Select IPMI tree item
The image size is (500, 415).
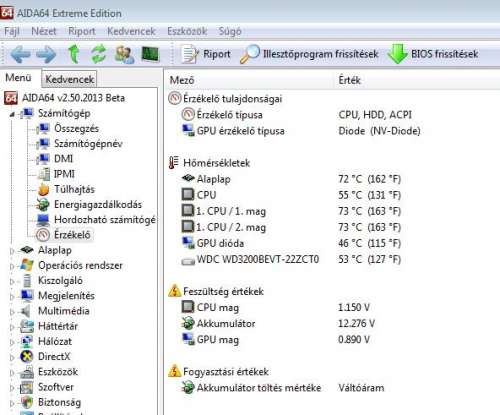[x=56, y=174]
